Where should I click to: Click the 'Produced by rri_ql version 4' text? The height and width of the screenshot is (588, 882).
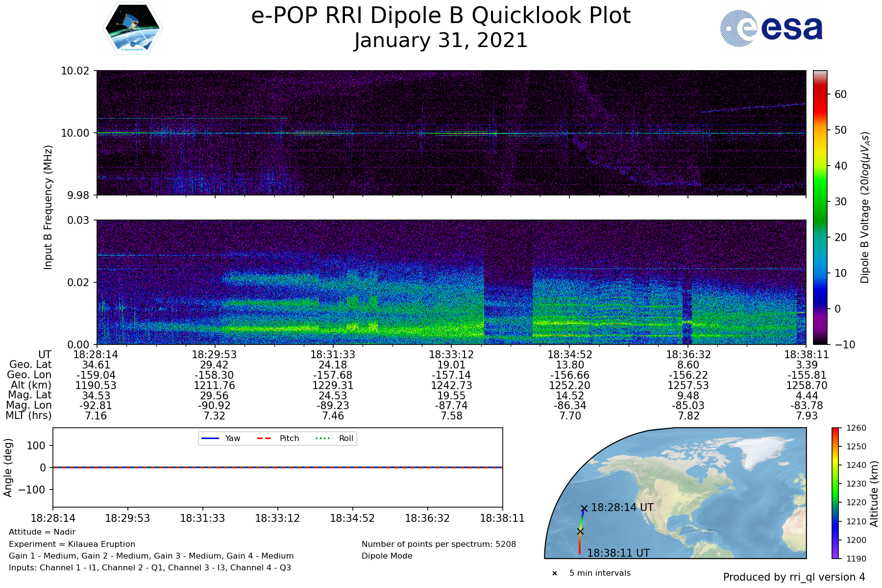(794, 577)
